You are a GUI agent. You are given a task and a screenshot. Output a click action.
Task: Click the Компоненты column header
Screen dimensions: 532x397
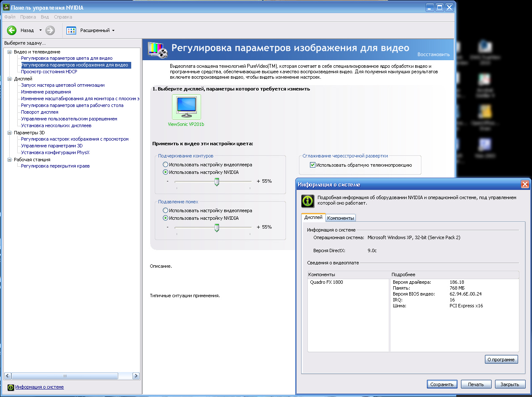(349, 274)
